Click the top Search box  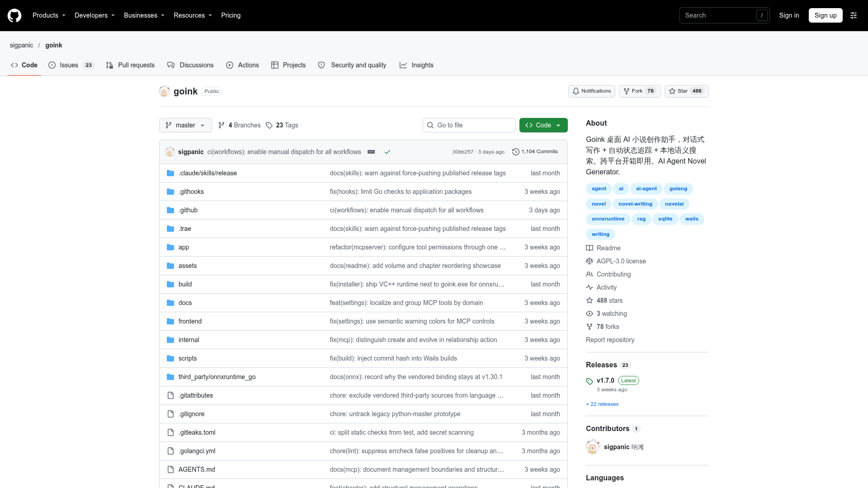point(724,15)
